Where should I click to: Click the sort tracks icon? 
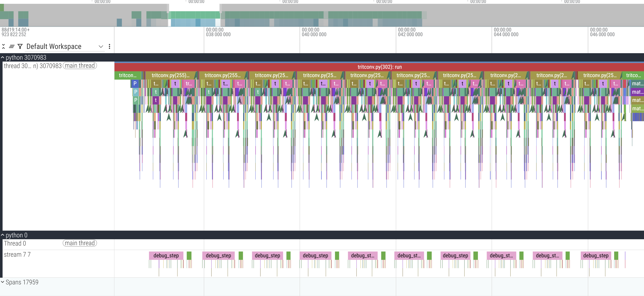click(11, 46)
